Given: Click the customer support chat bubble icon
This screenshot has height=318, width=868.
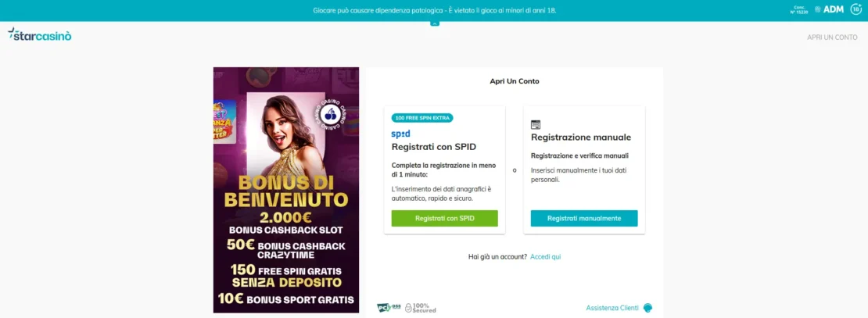Looking at the screenshot, I should point(647,308).
